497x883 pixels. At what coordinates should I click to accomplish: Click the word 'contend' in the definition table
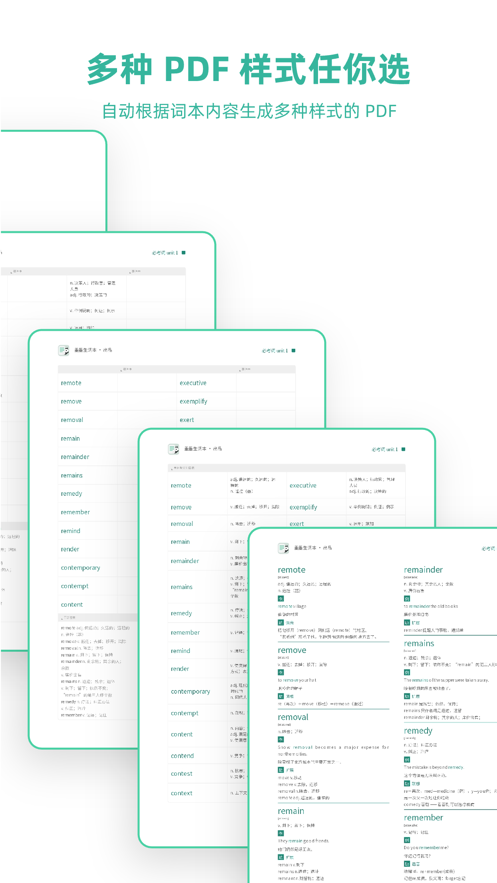pyautogui.click(x=182, y=756)
